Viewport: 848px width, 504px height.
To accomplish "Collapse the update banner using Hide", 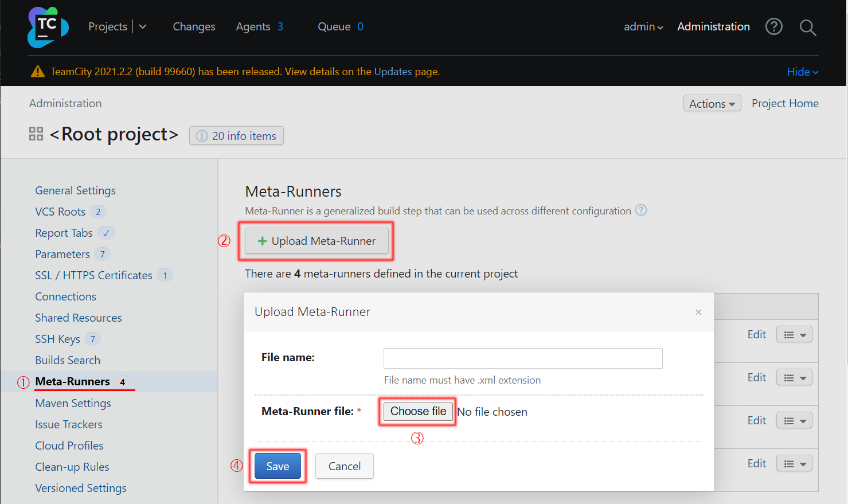I will point(802,72).
